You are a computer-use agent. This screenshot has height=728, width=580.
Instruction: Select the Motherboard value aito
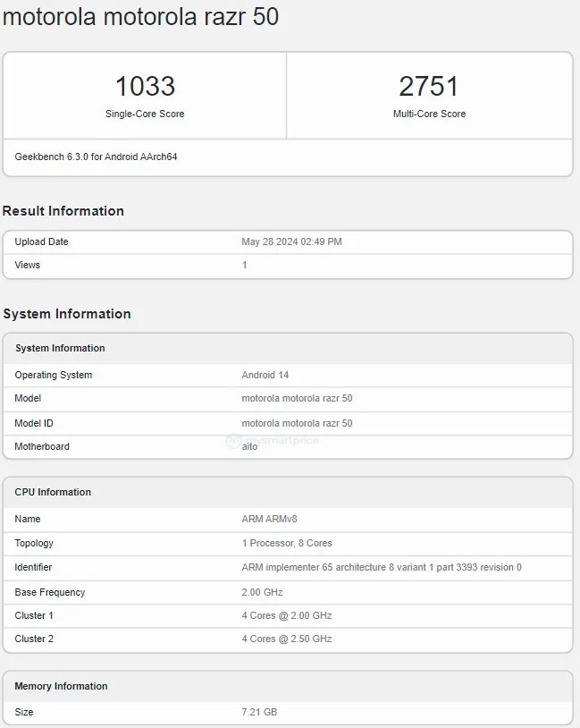point(249,446)
